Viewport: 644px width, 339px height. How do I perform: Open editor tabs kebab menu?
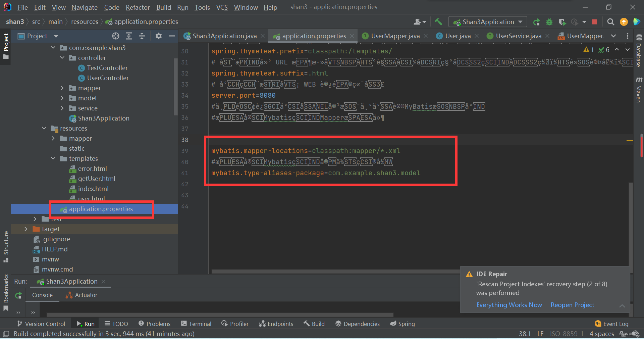coord(628,36)
